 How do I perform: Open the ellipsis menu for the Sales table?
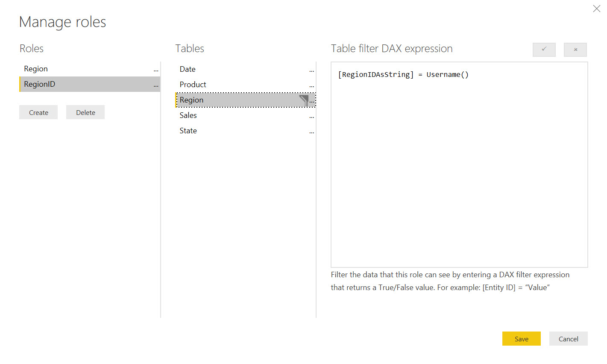[311, 117]
